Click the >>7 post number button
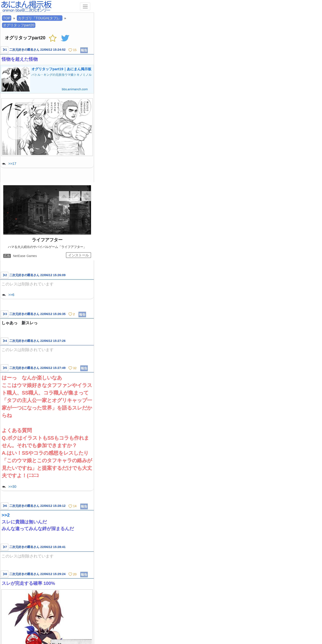 coord(5,547)
